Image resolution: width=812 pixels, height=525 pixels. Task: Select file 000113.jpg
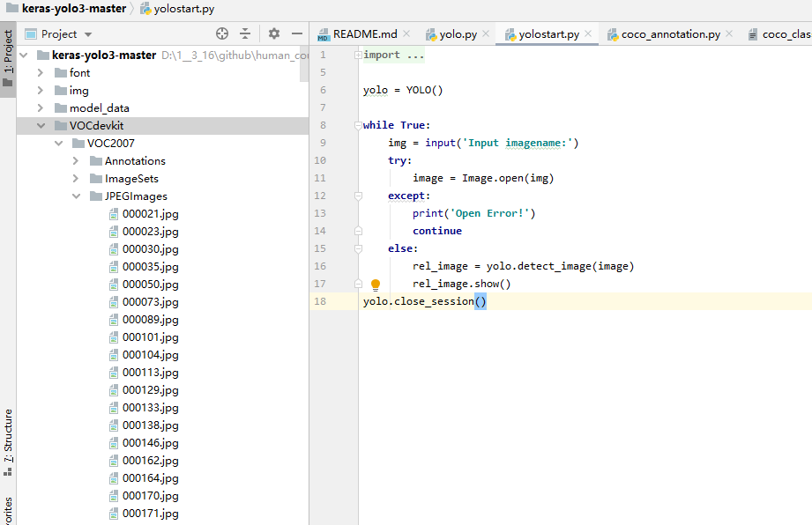coord(150,372)
